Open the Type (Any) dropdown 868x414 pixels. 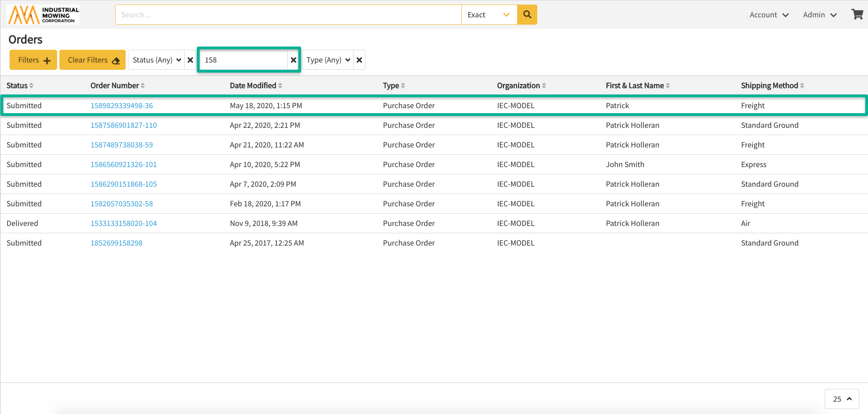coord(328,60)
